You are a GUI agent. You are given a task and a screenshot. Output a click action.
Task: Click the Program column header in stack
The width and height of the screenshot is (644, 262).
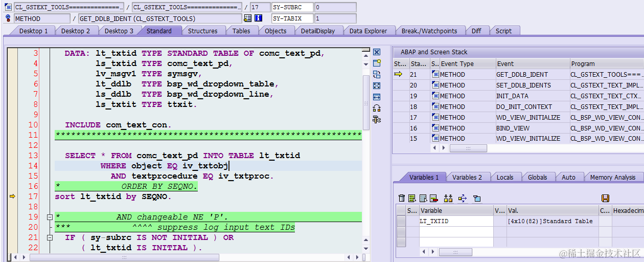607,64
